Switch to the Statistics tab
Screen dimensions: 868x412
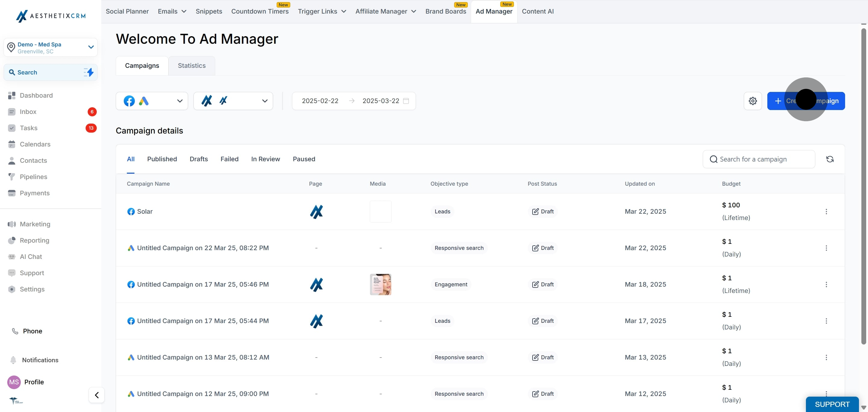192,65
